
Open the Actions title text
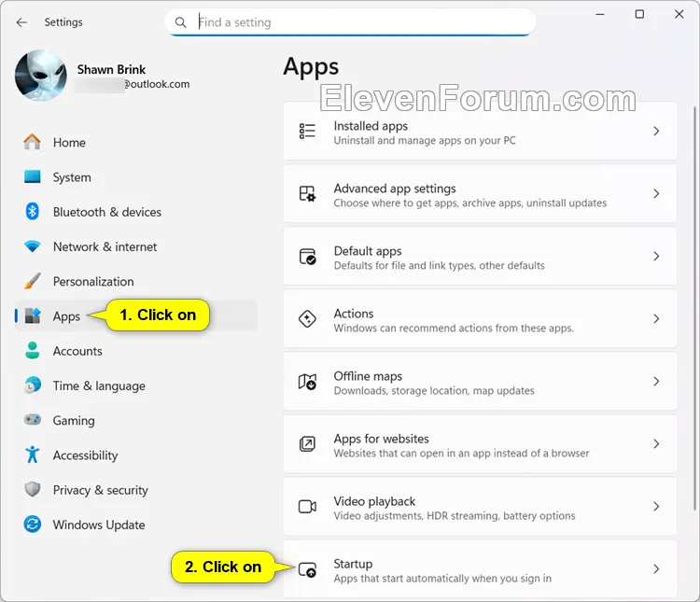point(354,314)
